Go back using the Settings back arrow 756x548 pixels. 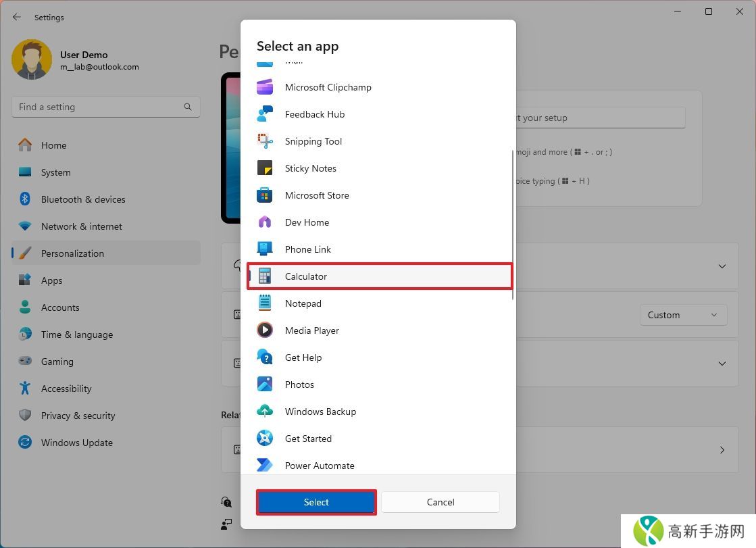click(x=17, y=17)
